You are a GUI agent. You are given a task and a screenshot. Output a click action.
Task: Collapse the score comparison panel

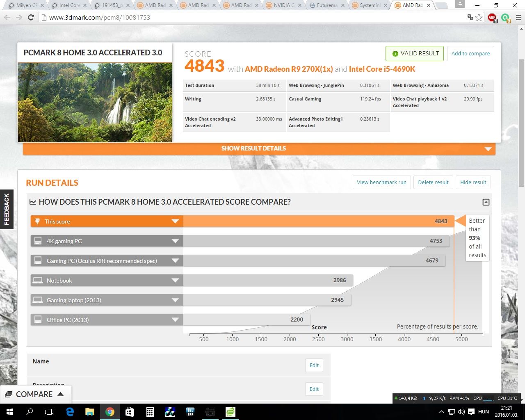pyautogui.click(x=486, y=202)
